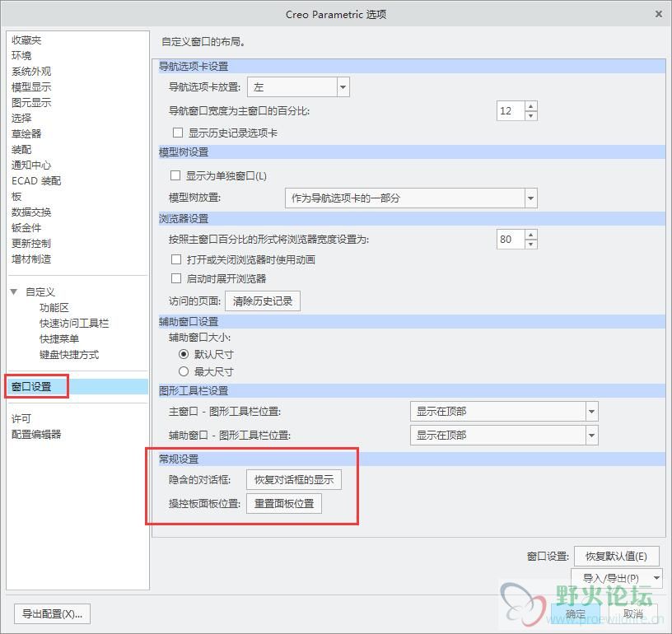
Task: Open 草绘器 category
Action: 26,133
